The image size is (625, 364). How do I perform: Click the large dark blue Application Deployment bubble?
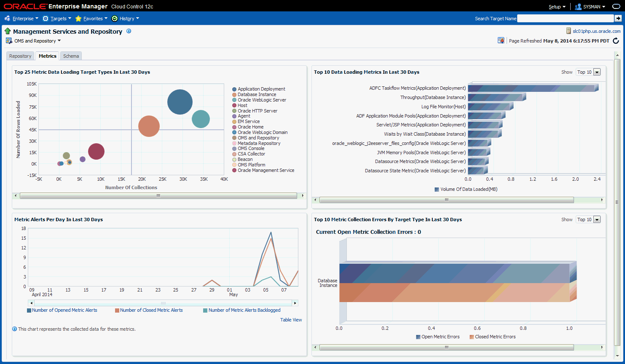180,102
